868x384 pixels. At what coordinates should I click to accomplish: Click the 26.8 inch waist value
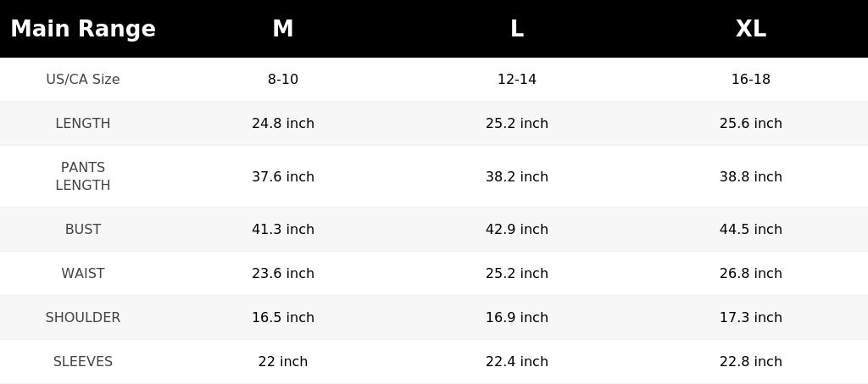pos(751,273)
